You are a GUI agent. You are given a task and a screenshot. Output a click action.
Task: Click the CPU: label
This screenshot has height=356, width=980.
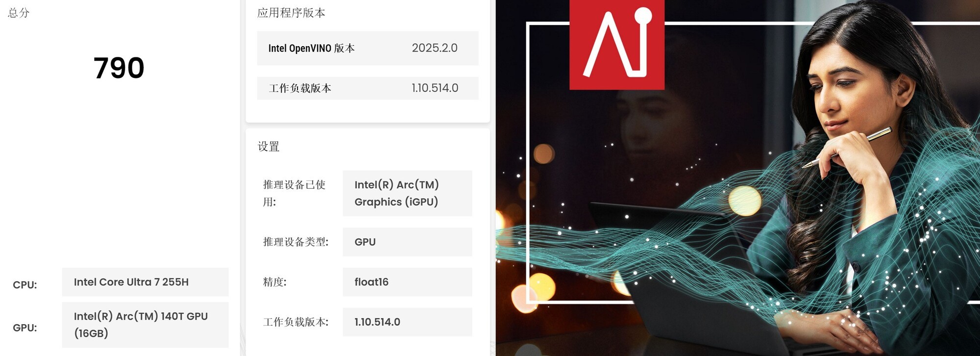coord(25,285)
